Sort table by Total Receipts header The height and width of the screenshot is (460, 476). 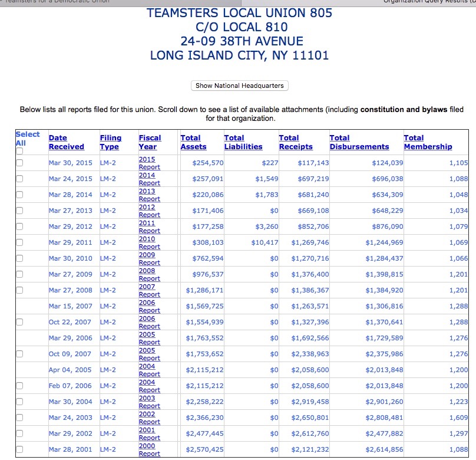tap(296, 142)
